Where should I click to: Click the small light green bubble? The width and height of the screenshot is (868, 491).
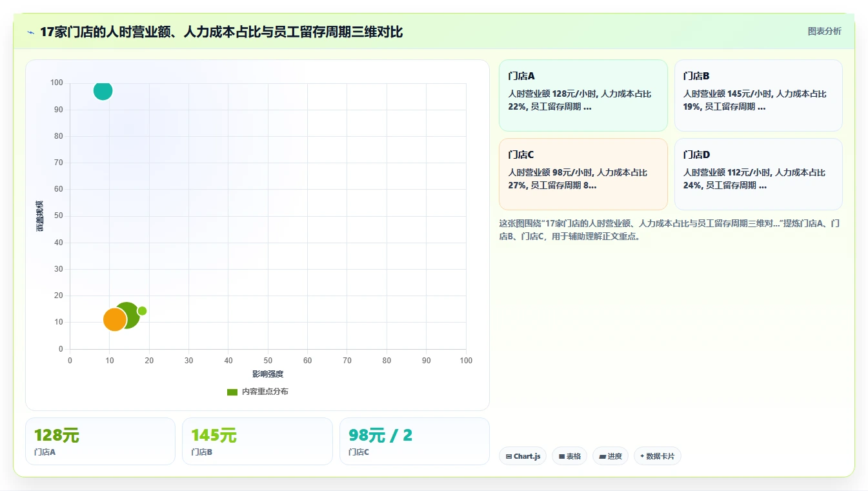tap(142, 311)
